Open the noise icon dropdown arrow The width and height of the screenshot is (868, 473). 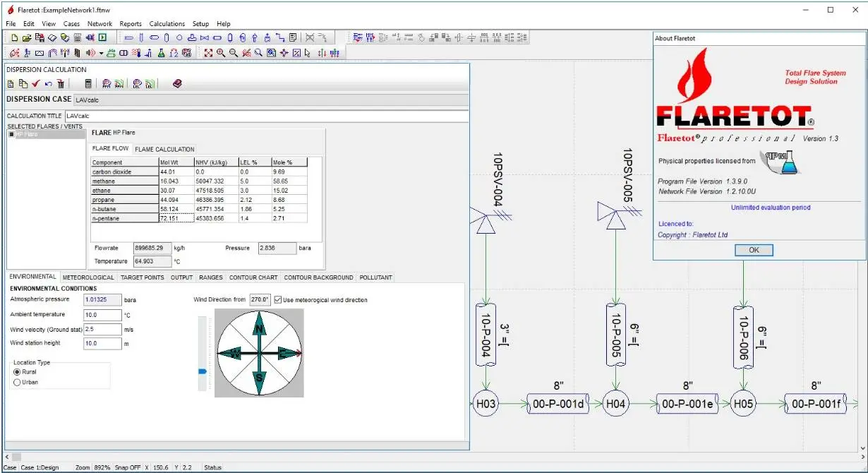101,54
